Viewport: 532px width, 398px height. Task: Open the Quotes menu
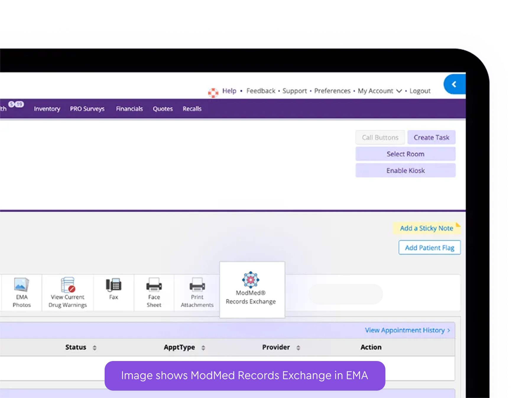163,109
